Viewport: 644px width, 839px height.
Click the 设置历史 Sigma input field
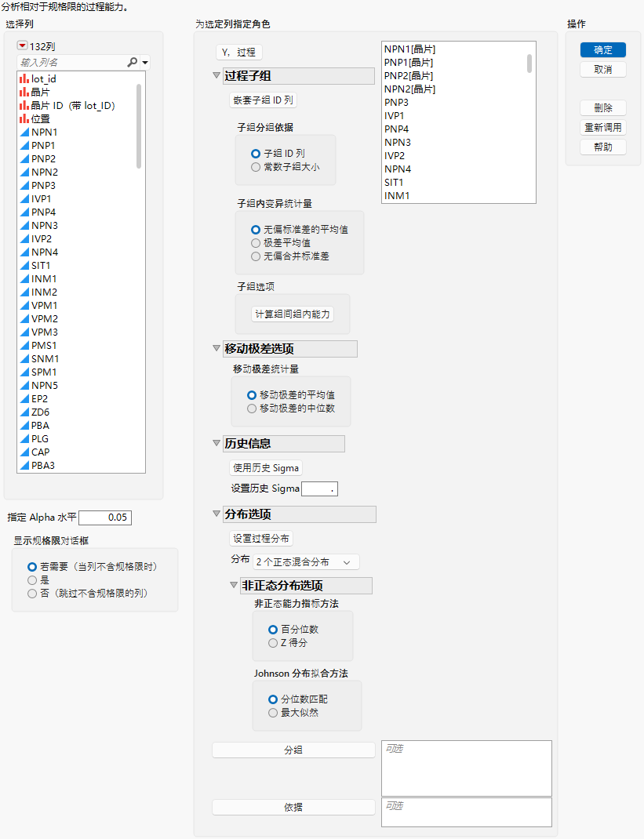pos(319,489)
